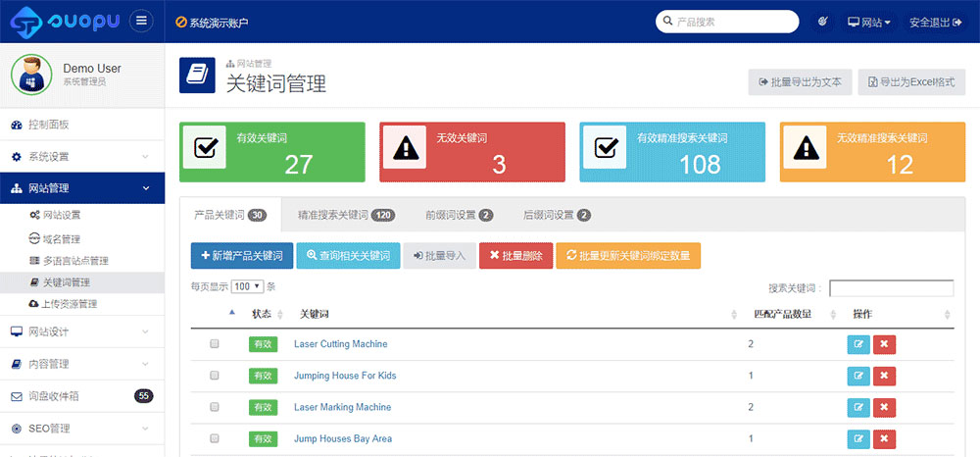
Task: Sort table by 匹配产品数量 column header
Action: (x=784, y=314)
